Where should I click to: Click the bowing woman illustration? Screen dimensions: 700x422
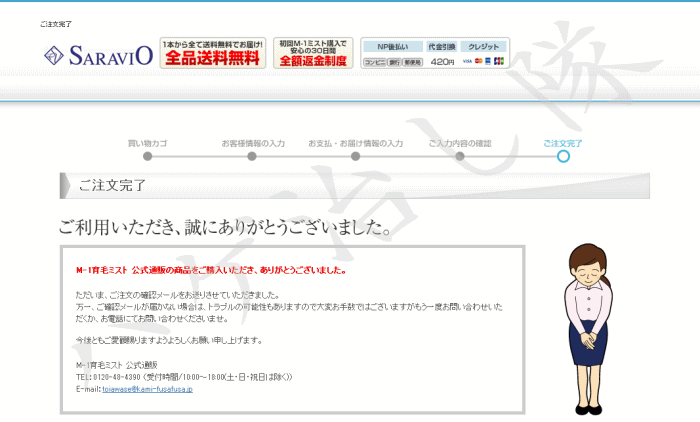(x=588, y=329)
